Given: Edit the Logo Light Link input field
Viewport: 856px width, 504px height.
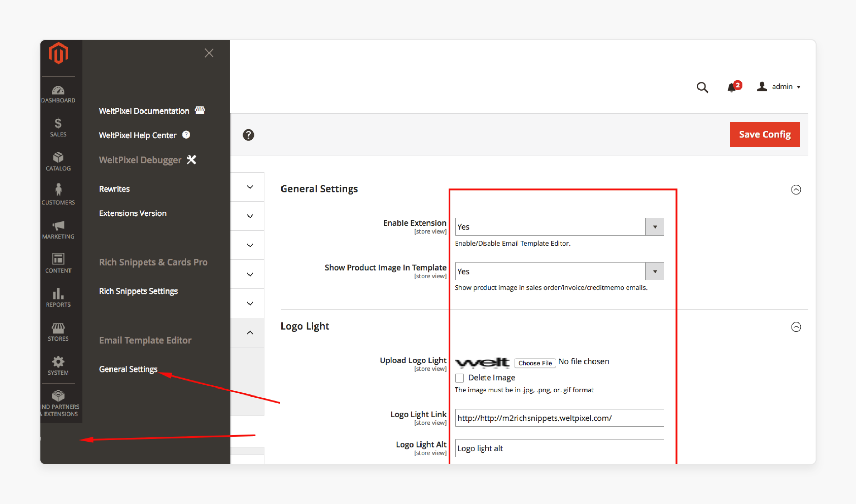Looking at the screenshot, I should [x=559, y=418].
